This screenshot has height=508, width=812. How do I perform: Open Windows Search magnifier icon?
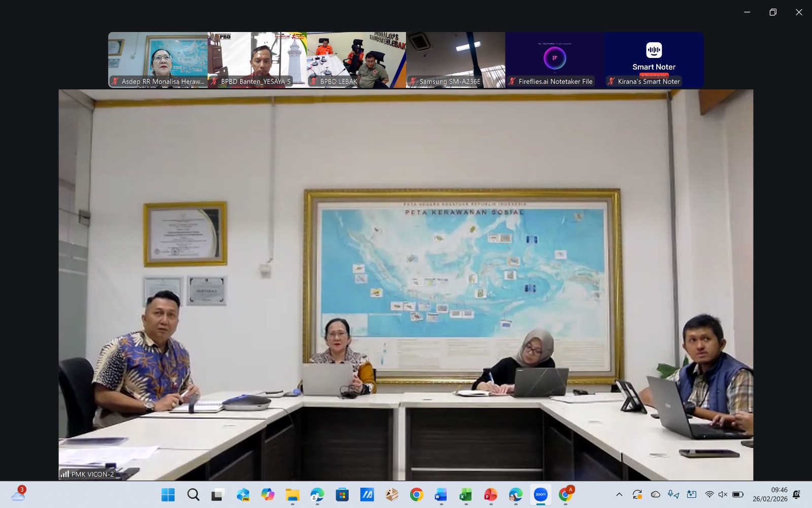tap(193, 494)
